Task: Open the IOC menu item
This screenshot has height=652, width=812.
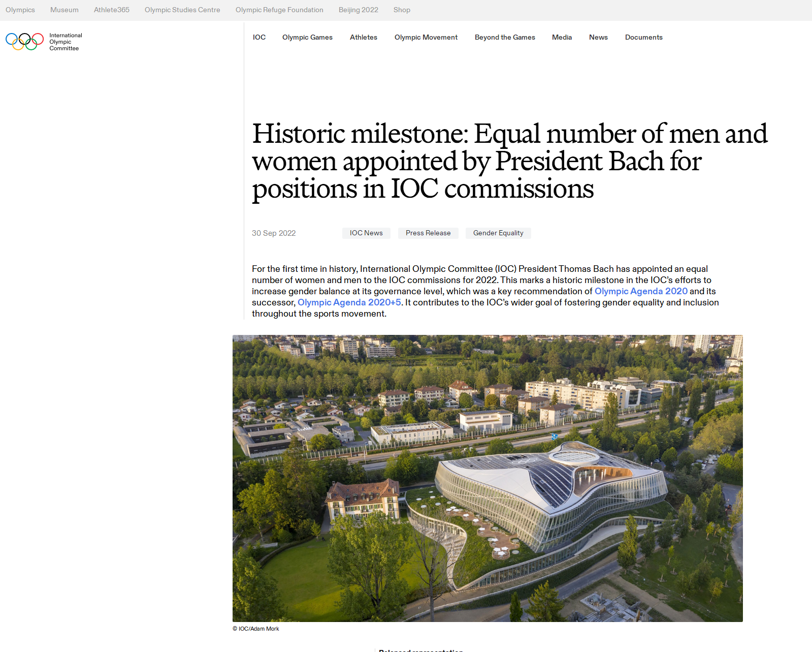Action: click(x=259, y=37)
